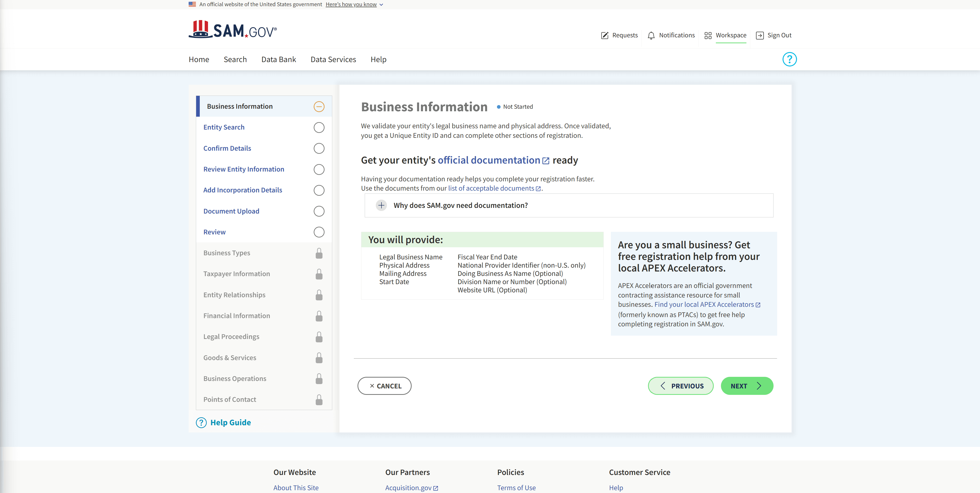Click status circle next to Document Upload
980x493 pixels.
[319, 211]
